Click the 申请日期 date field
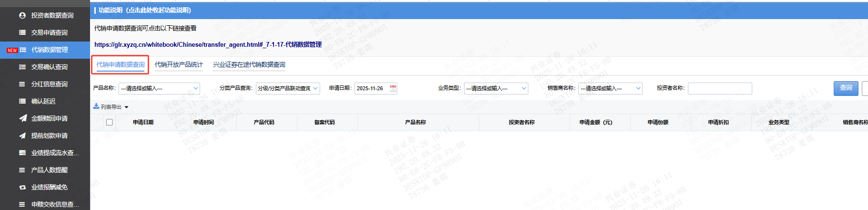Image resolution: width=868 pixels, height=210 pixels. click(x=376, y=88)
